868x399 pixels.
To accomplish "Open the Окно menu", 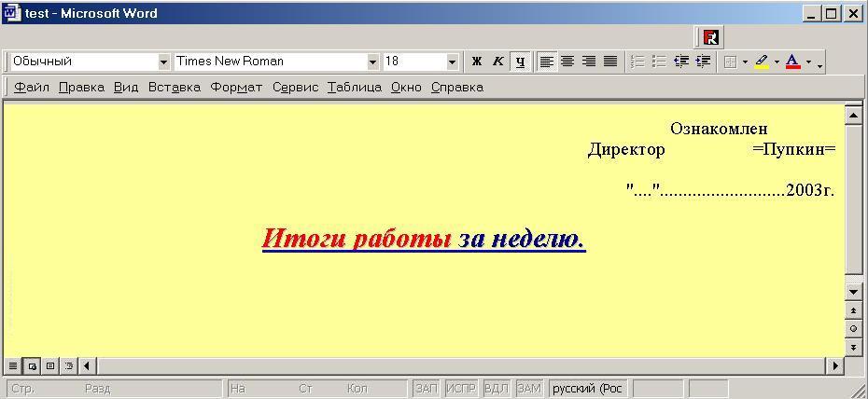I will (x=406, y=88).
